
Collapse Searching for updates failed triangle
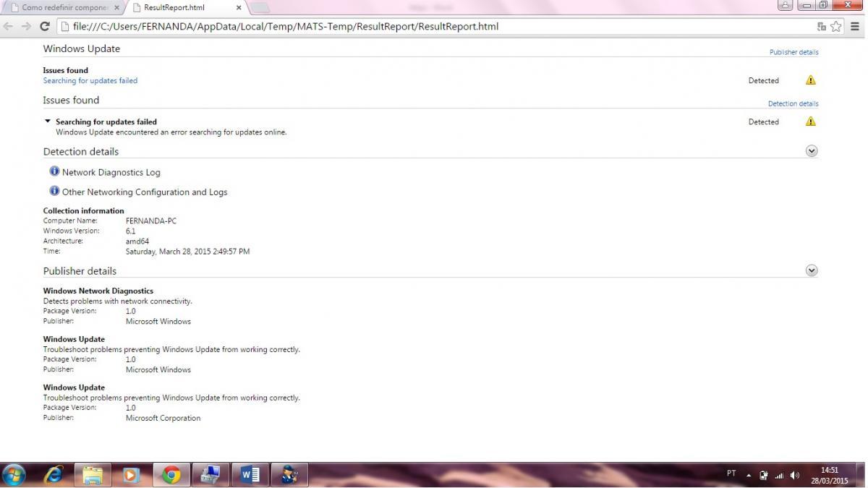click(x=48, y=121)
